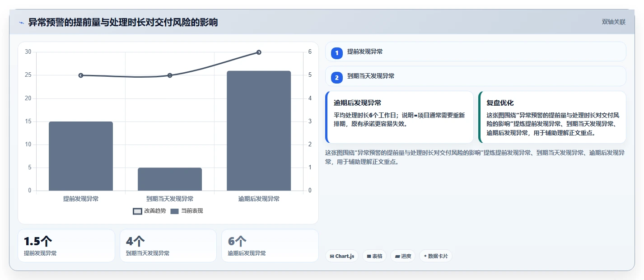Click the 表格 tag
This screenshot has width=644, height=280.
(x=374, y=256)
